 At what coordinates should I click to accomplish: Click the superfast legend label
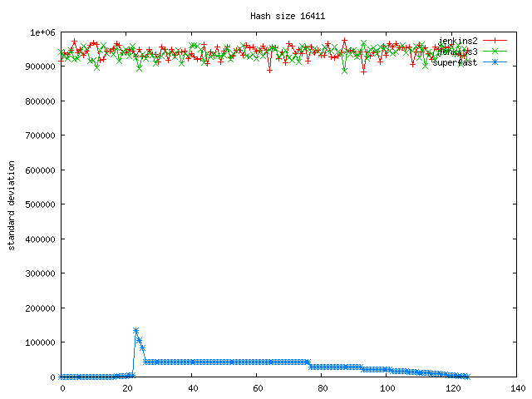(x=455, y=62)
